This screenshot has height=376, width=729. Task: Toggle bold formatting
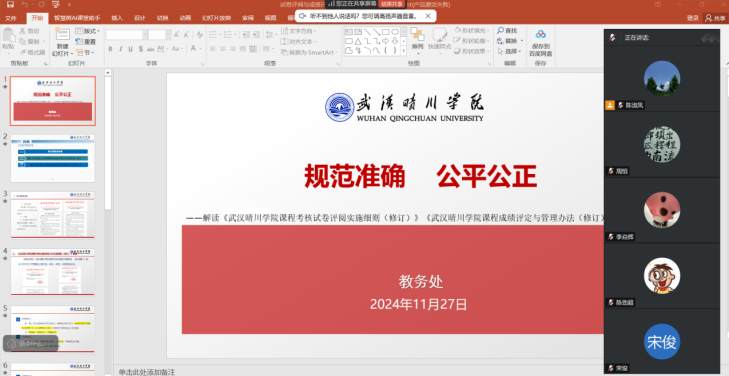[110, 49]
